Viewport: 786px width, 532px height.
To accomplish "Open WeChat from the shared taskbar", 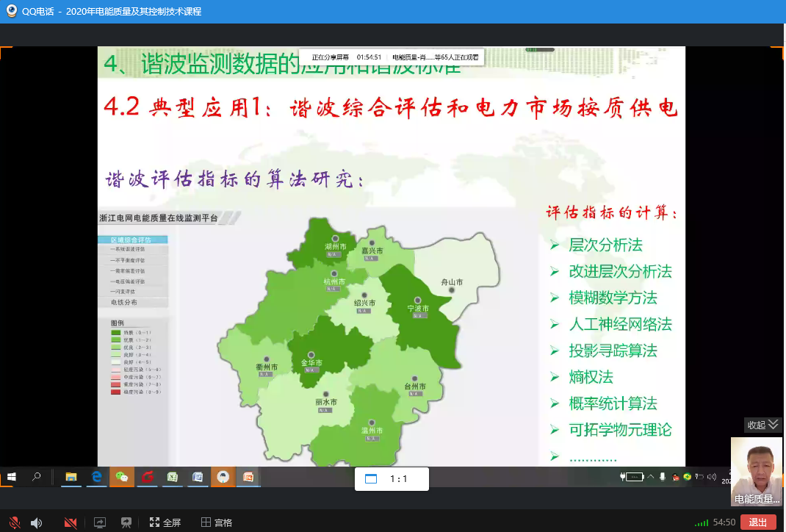I will point(122,477).
